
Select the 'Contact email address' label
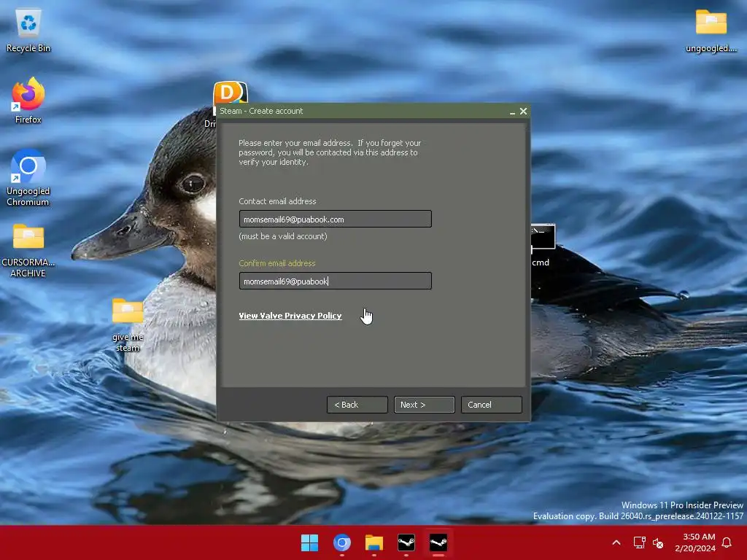(x=277, y=201)
